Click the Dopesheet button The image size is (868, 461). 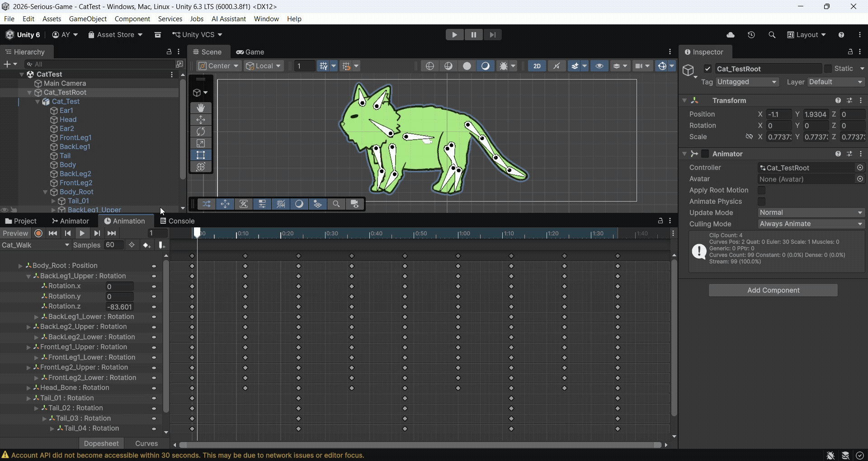pos(101,443)
